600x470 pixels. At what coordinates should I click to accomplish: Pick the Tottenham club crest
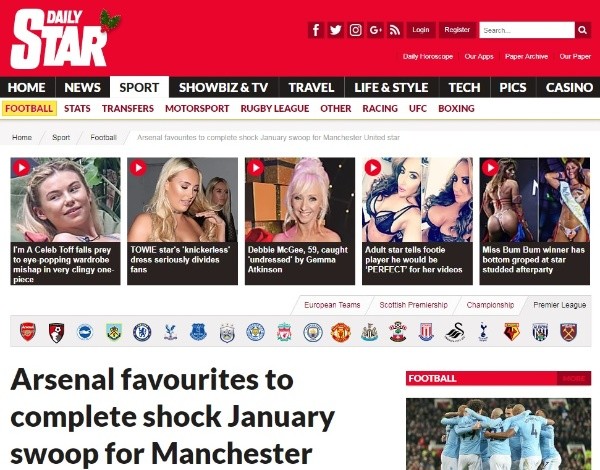(483, 332)
